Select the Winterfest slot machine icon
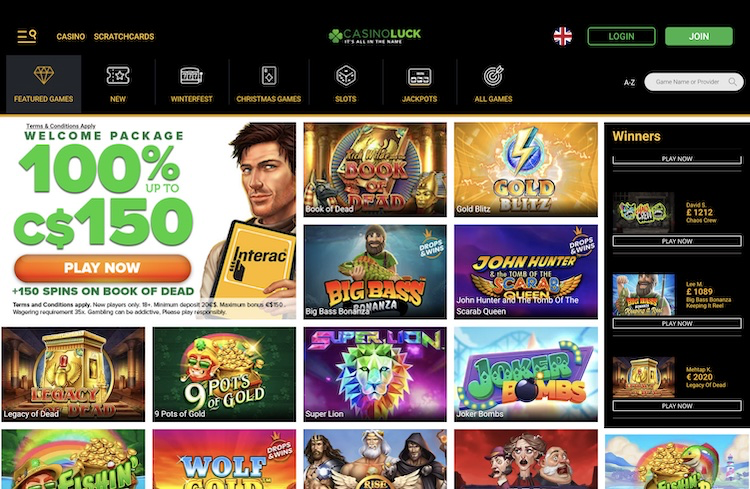Screen dimensions: 750x489 point(191,76)
